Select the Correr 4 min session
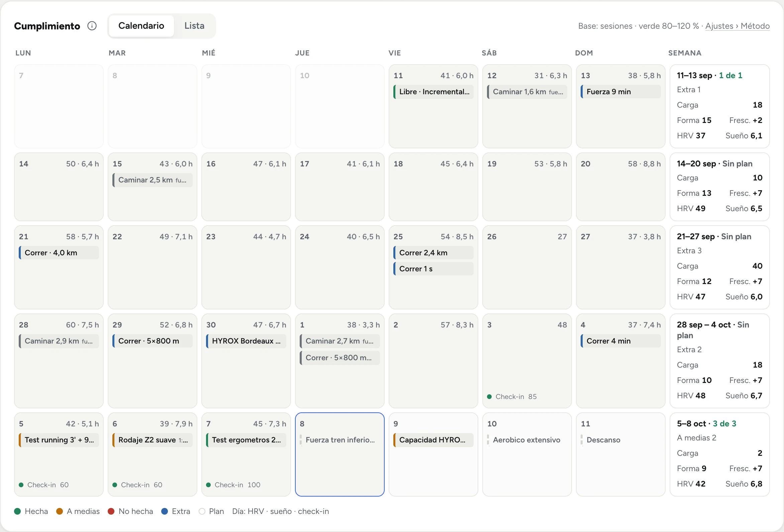Image resolution: width=784 pixels, height=532 pixels. [x=621, y=341]
